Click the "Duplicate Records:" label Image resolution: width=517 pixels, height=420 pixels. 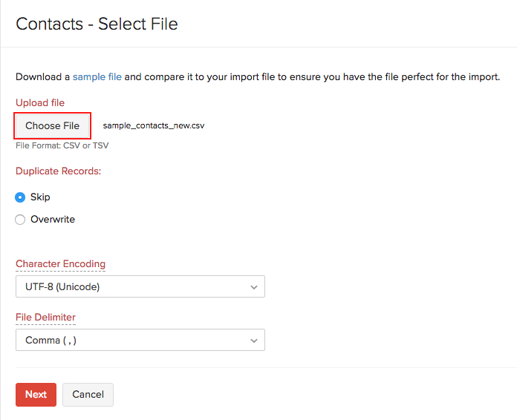coord(58,171)
